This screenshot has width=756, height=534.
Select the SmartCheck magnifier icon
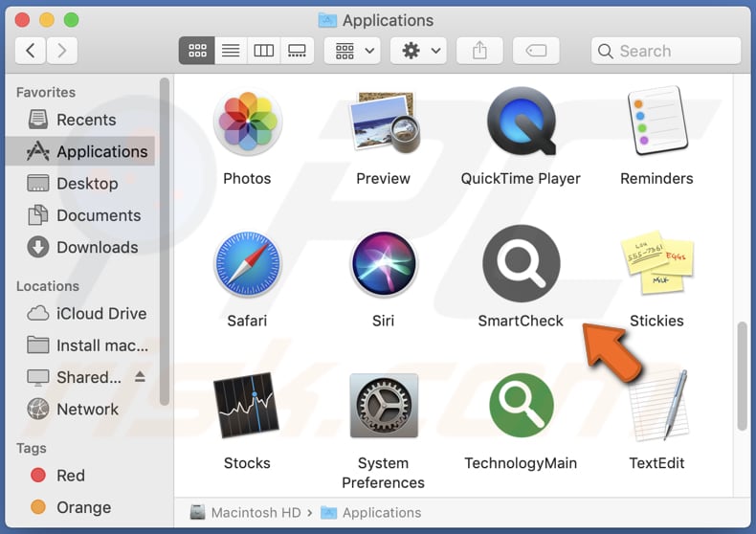[x=522, y=263]
